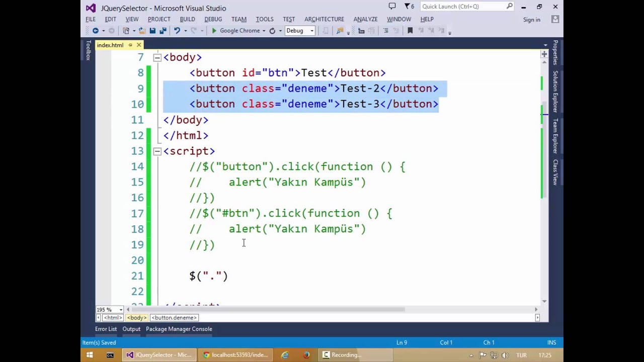Open the Class View side panel tab

tap(555, 172)
